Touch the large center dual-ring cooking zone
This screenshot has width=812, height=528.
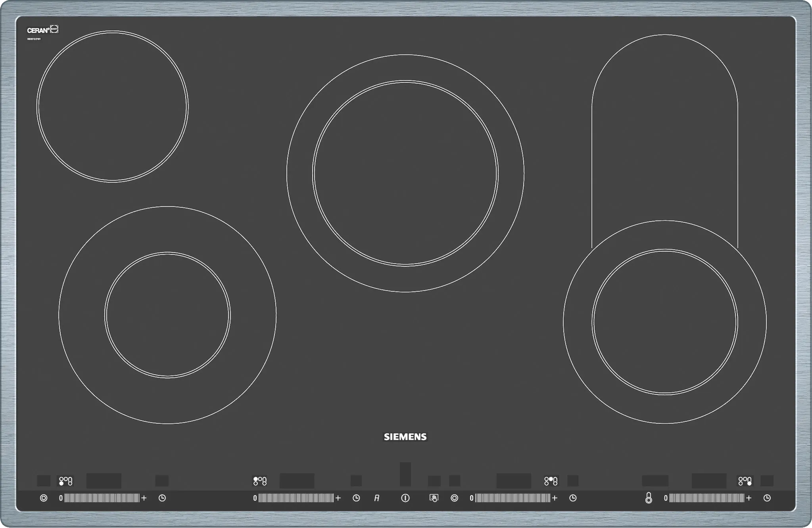(x=405, y=173)
